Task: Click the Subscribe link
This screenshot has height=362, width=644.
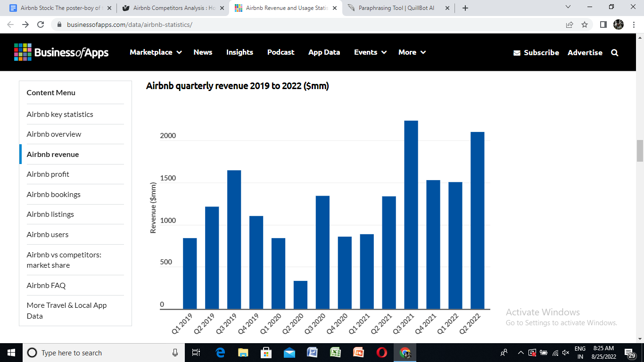Action: [x=537, y=53]
